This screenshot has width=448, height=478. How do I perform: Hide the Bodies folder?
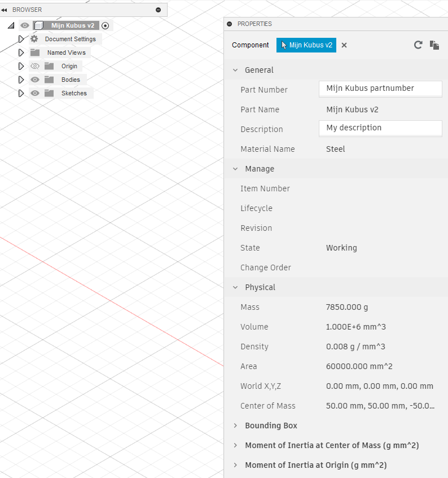pos(35,80)
